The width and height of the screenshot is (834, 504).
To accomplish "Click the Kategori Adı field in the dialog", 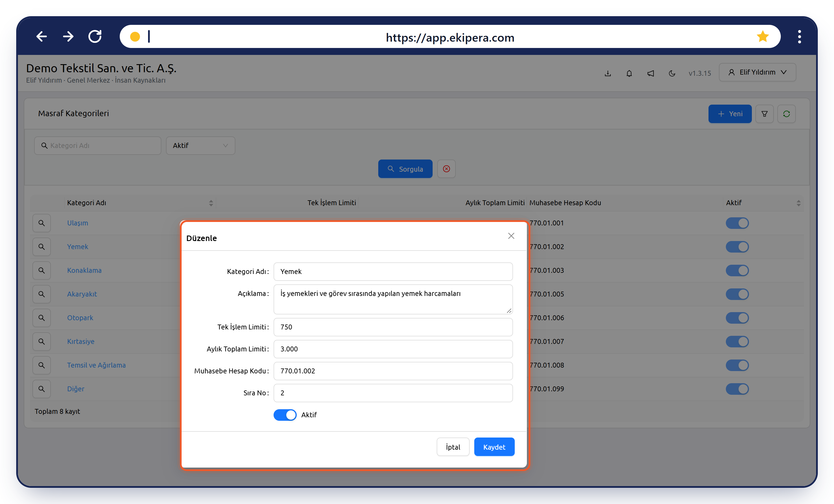I will [393, 272].
